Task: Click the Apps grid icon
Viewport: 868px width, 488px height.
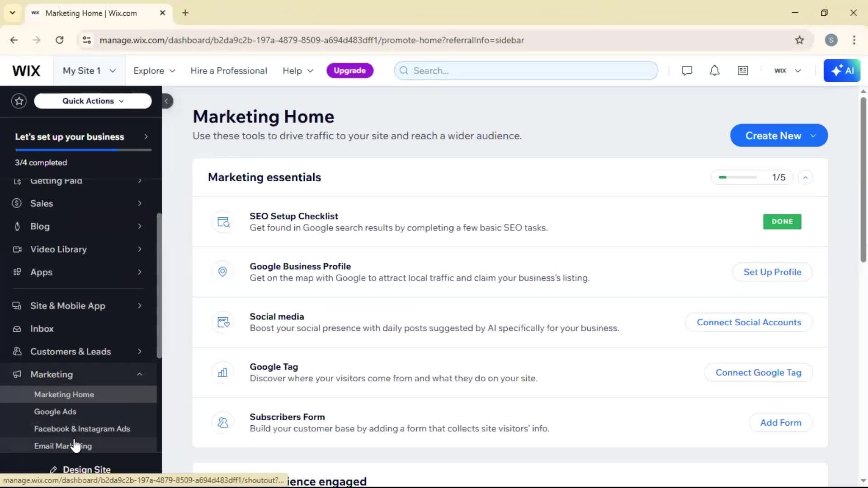Action: (x=17, y=272)
